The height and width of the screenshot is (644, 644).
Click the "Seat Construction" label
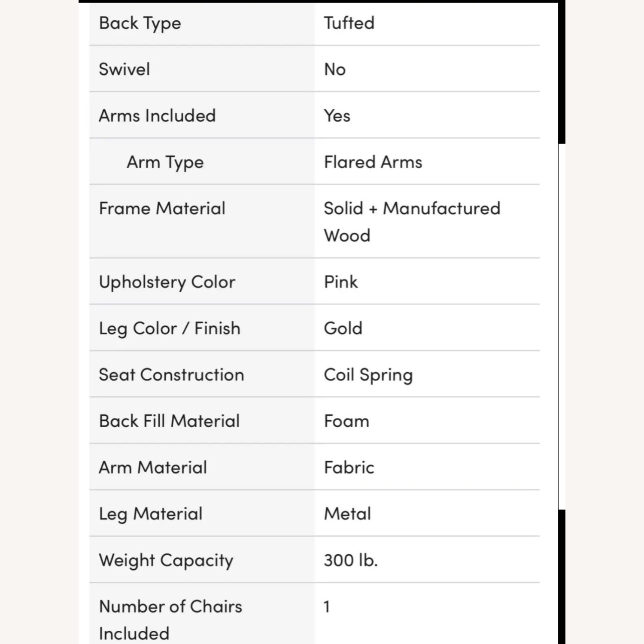171,375
